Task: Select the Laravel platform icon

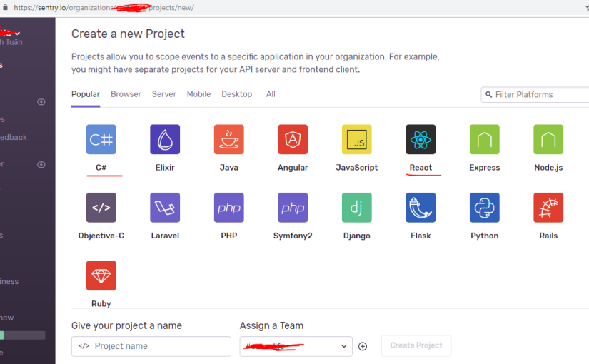Action: [x=165, y=208]
